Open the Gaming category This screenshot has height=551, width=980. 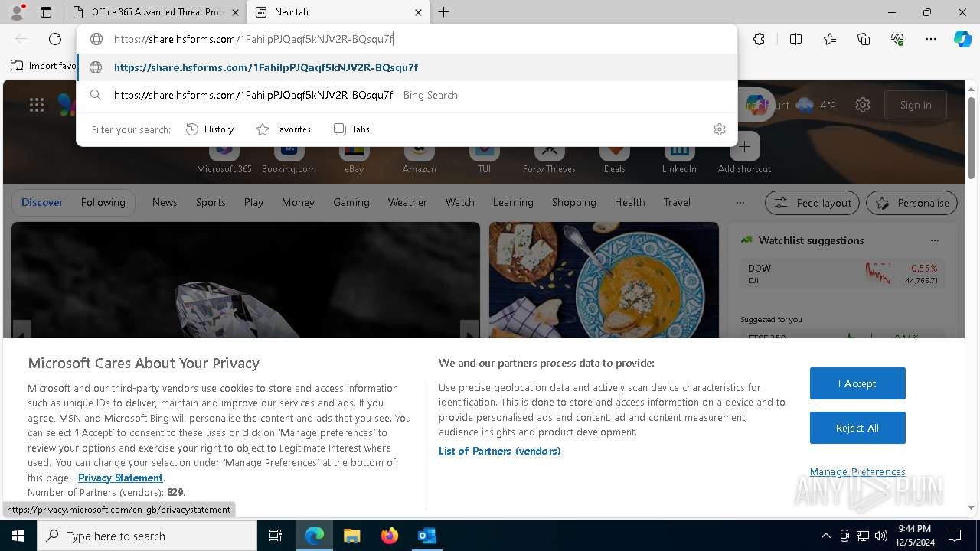tap(351, 202)
